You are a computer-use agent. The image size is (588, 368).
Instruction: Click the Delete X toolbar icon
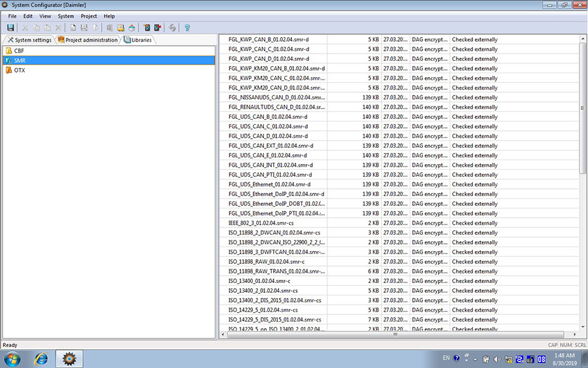tap(59, 28)
